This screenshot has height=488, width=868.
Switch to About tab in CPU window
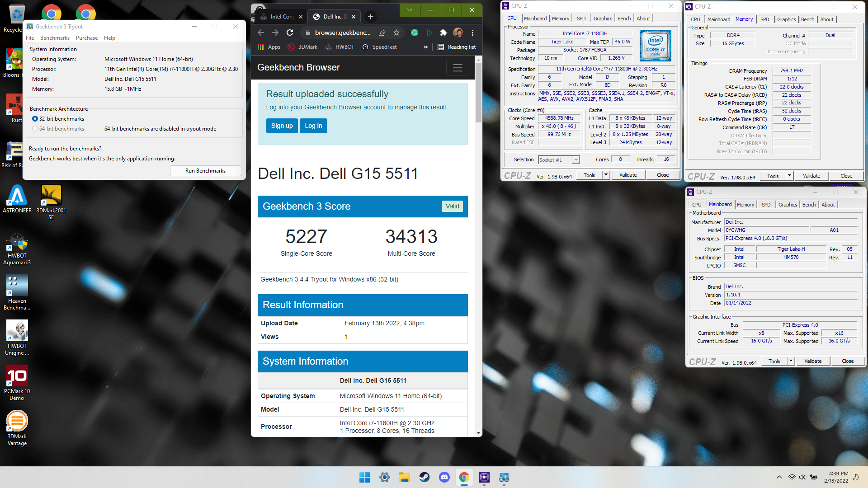pos(643,19)
